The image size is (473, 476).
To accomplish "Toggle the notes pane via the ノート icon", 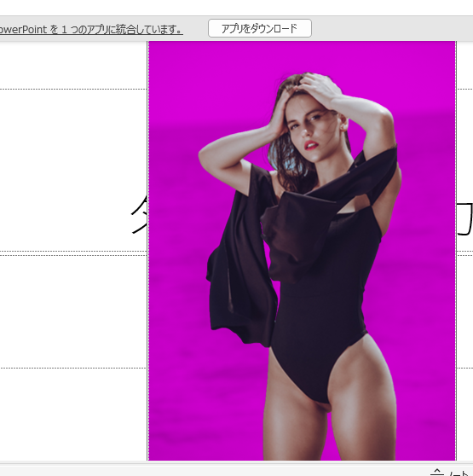I will pos(437,473).
